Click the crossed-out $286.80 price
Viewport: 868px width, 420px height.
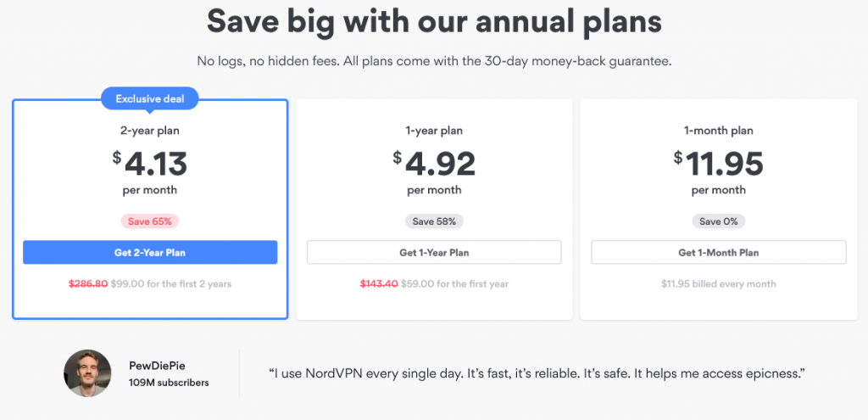point(88,283)
